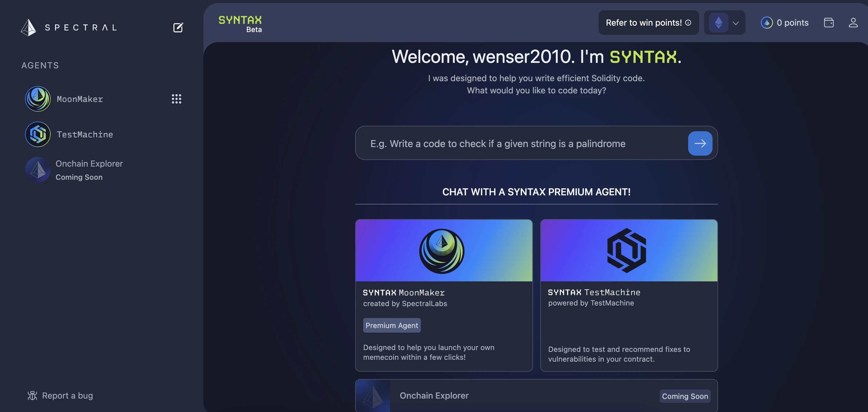Screen dimensions: 868x412
Task: Click Refer to win points button
Action: tap(643, 23)
